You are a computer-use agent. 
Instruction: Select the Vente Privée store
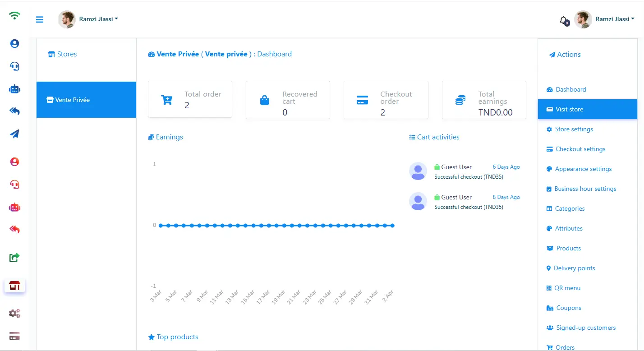86,100
